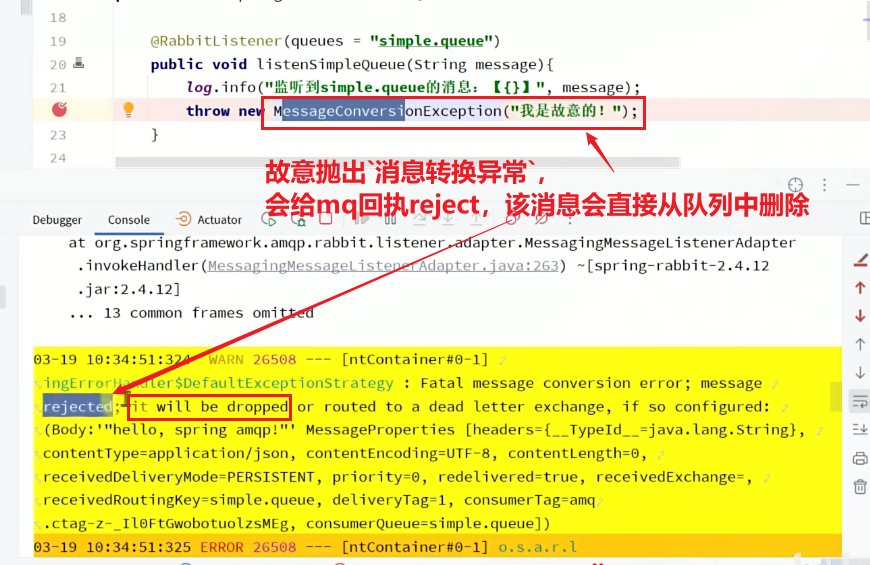Hide the debug tool window
The image size is (870, 565).
(853, 185)
